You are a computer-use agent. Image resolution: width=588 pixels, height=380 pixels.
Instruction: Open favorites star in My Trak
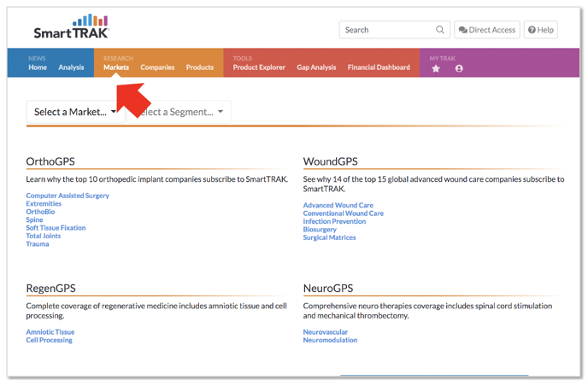click(435, 68)
